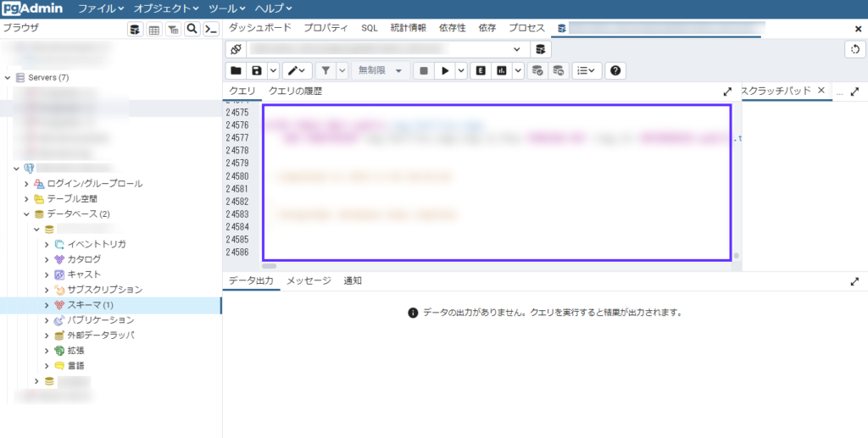
Task: Run the query with the play icon
Action: (x=445, y=71)
